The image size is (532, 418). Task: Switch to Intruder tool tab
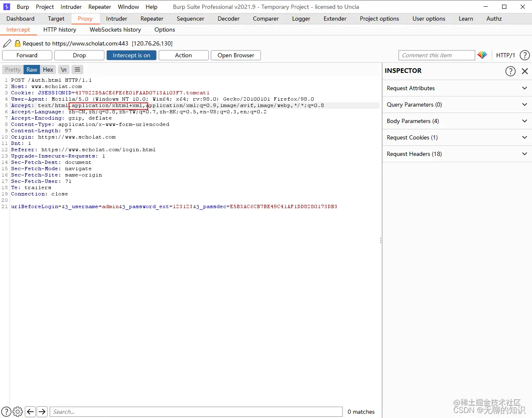point(117,19)
